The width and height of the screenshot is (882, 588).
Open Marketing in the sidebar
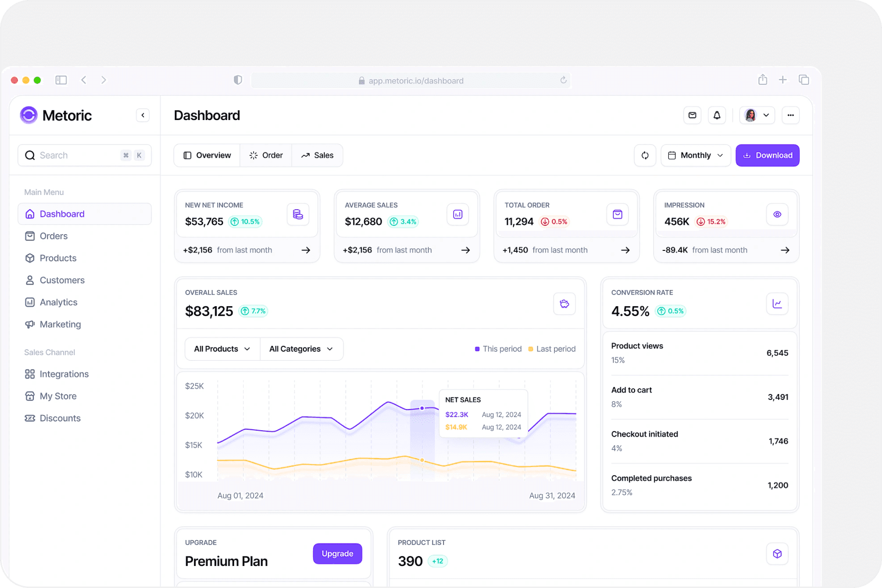(x=85, y=324)
